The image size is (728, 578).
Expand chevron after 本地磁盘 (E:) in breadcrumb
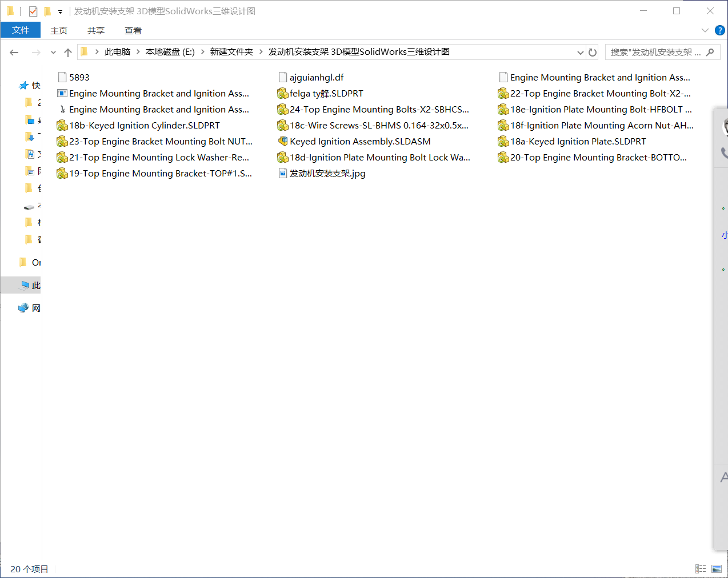click(202, 52)
